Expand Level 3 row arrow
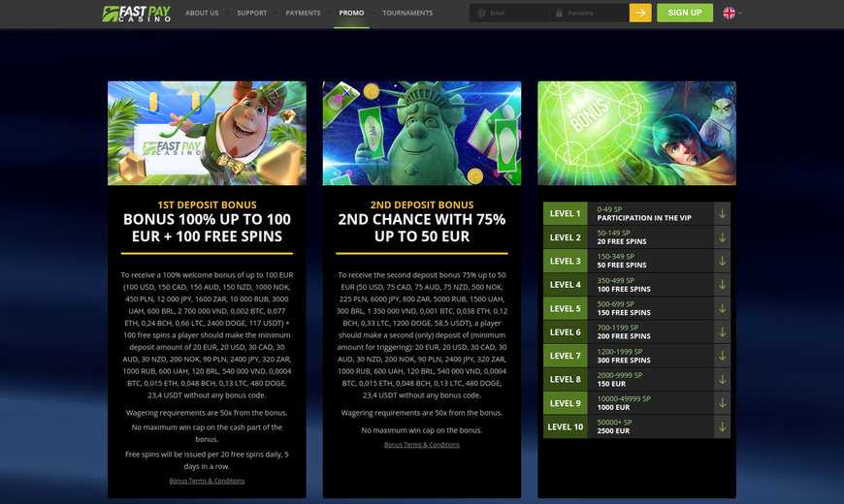Screen dimensions: 844x504 point(723,261)
